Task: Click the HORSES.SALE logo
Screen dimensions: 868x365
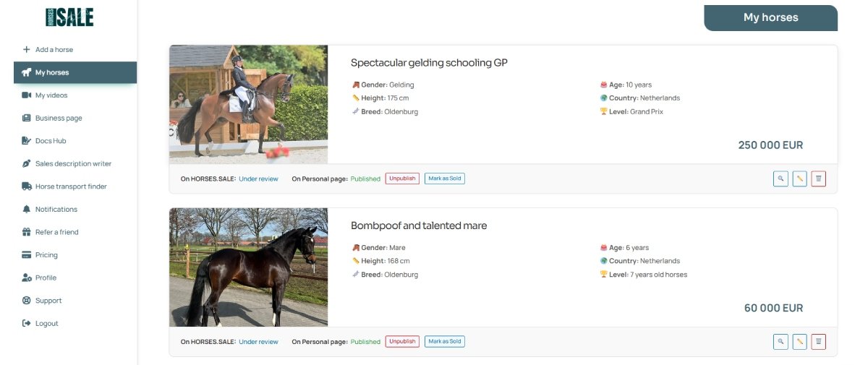Action: pyautogui.click(x=69, y=17)
